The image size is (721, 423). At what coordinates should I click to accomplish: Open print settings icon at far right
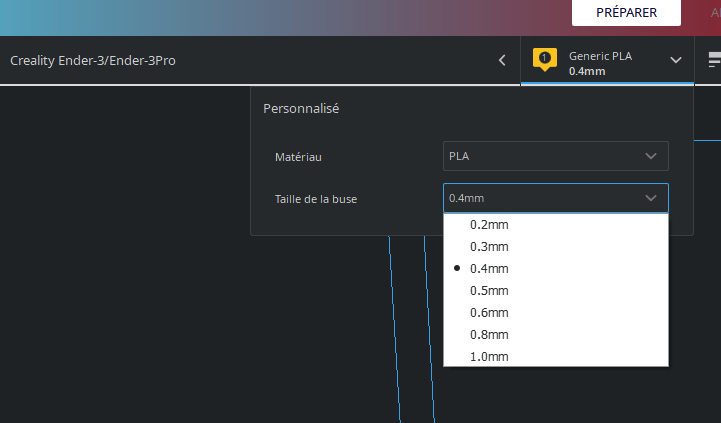point(714,60)
